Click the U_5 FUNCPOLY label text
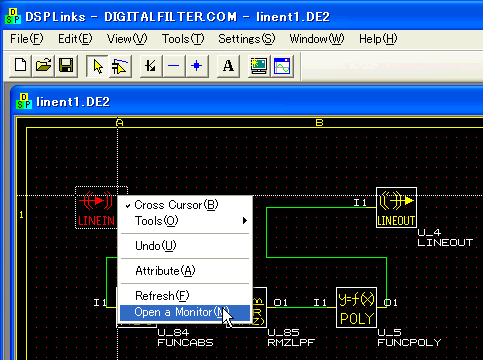Viewport: 483px width, 360px height. click(x=409, y=337)
